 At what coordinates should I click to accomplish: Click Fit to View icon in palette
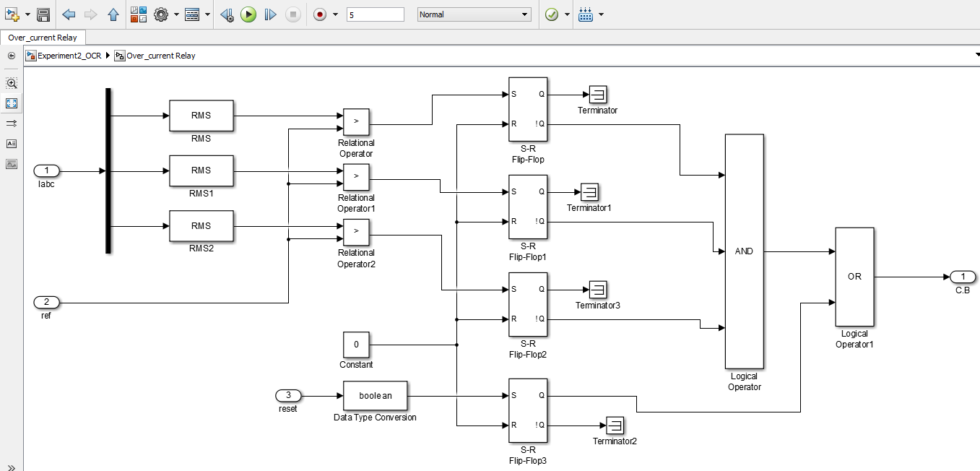(12, 103)
